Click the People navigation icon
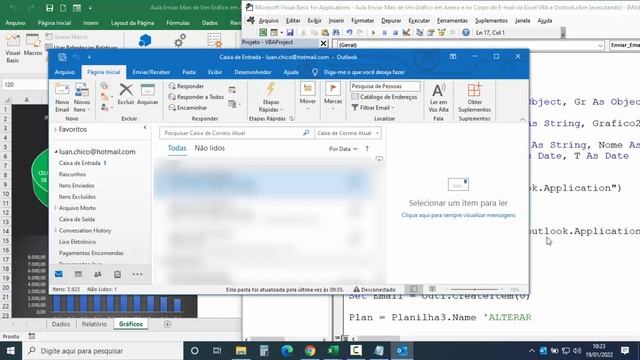 (98, 274)
